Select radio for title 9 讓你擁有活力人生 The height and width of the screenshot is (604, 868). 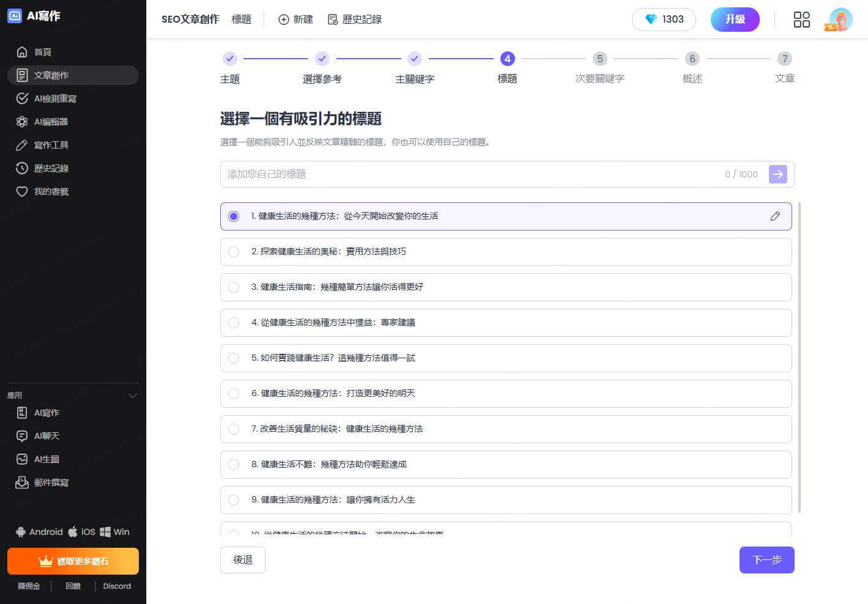click(x=234, y=500)
